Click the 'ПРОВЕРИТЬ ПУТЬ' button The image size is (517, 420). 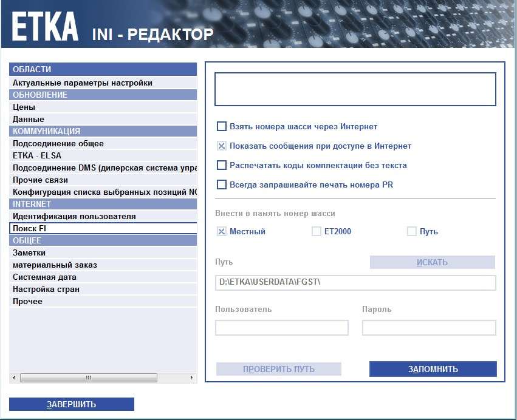[279, 369]
